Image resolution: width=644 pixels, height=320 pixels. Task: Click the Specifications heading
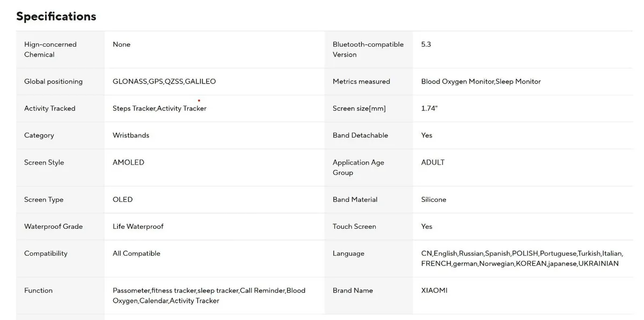coord(56,16)
